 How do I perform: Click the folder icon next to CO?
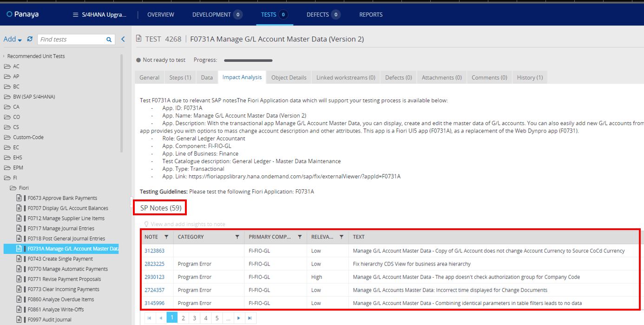(7, 117)
